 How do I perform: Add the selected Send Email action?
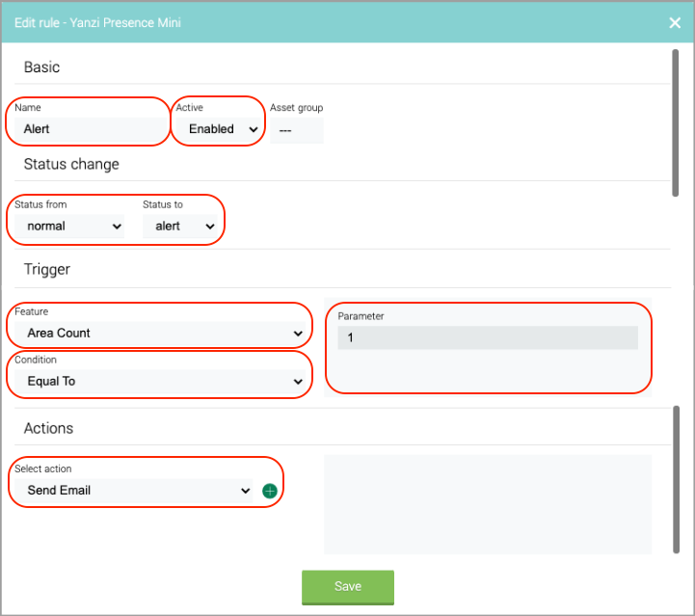pos(270,491)
